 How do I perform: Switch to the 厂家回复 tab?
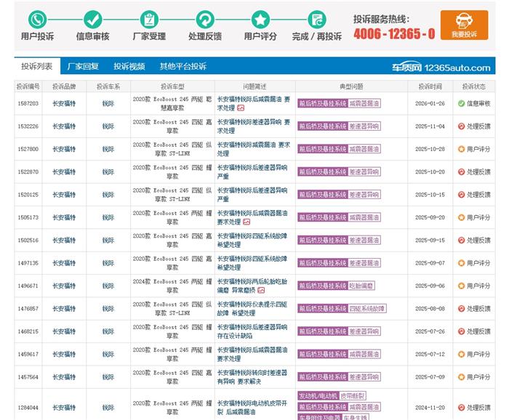coord(83,66)
